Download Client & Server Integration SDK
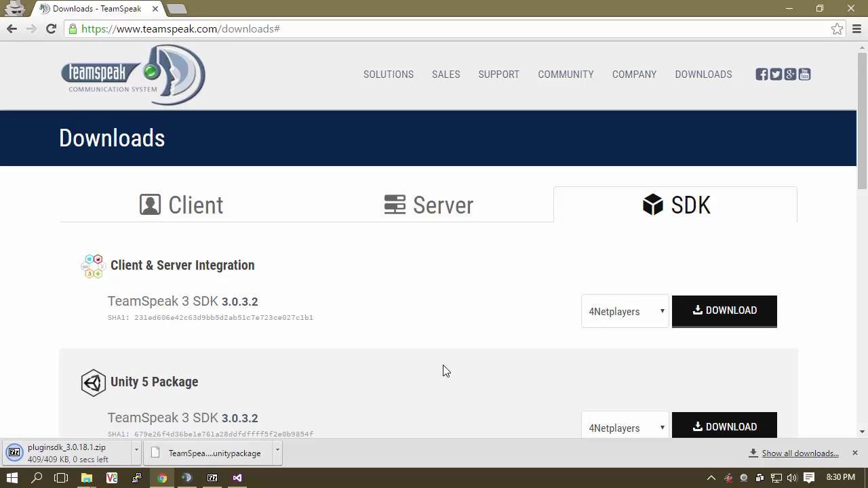The width and height of the screenshot is (868, 488). coord(724,311)
